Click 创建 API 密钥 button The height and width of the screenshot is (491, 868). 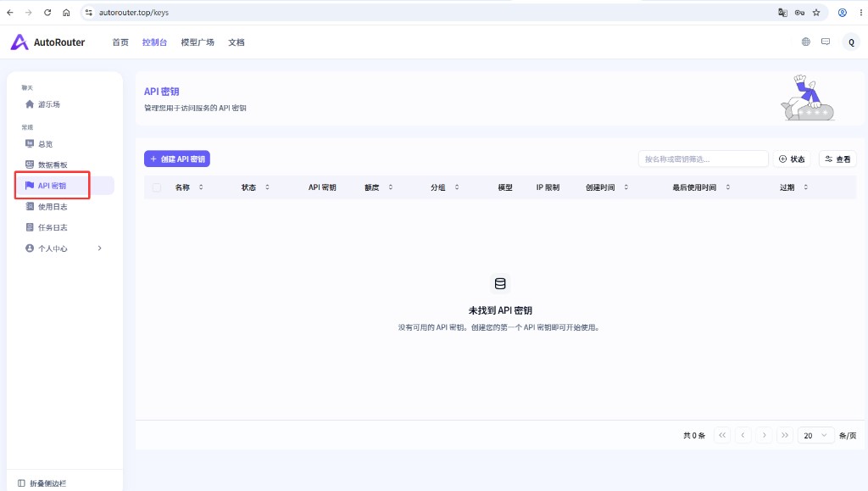177,159
